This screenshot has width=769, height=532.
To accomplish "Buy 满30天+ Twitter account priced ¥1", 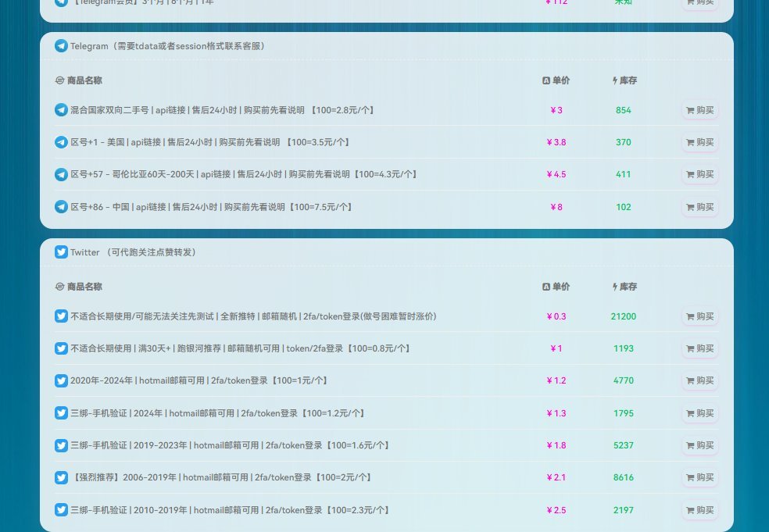I will tap(700, 348).
